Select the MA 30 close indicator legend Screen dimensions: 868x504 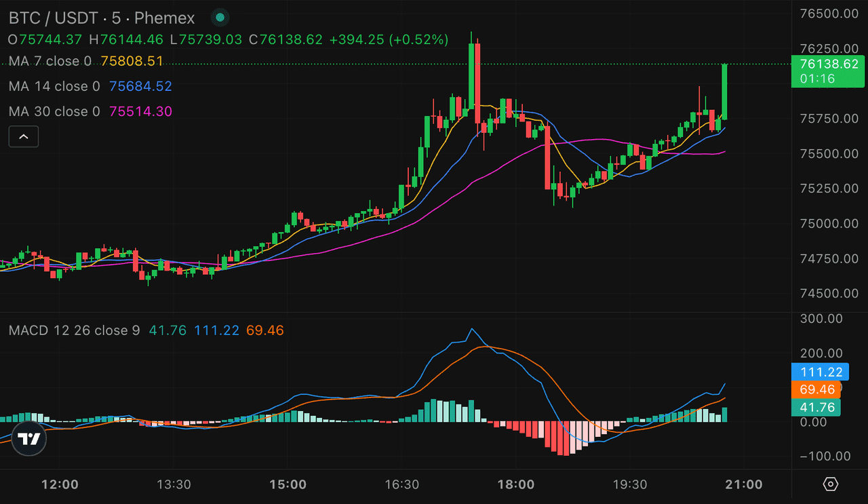(x=54, y=111)
